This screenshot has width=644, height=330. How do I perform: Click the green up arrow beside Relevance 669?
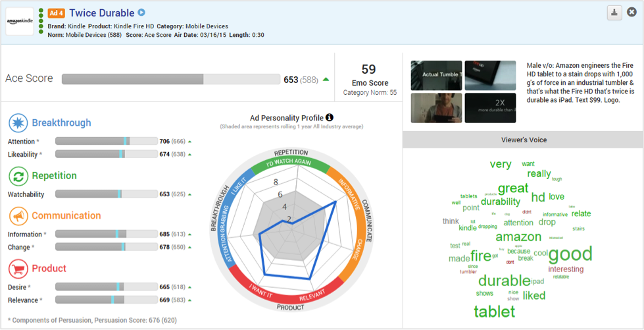coord(189,300)
